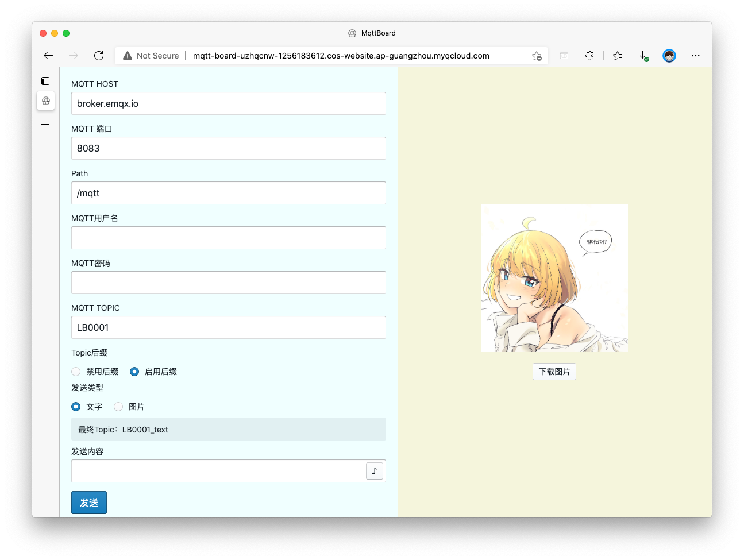Screen dimensions: 744x560
Task: Click the browser address bar URL
Action: [x=341, y=56]
